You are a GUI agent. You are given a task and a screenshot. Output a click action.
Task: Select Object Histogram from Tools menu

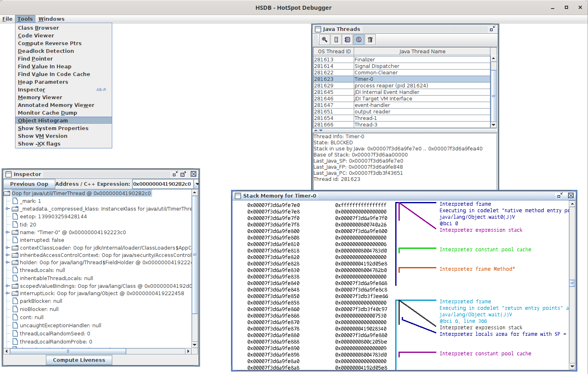[42, 120]
